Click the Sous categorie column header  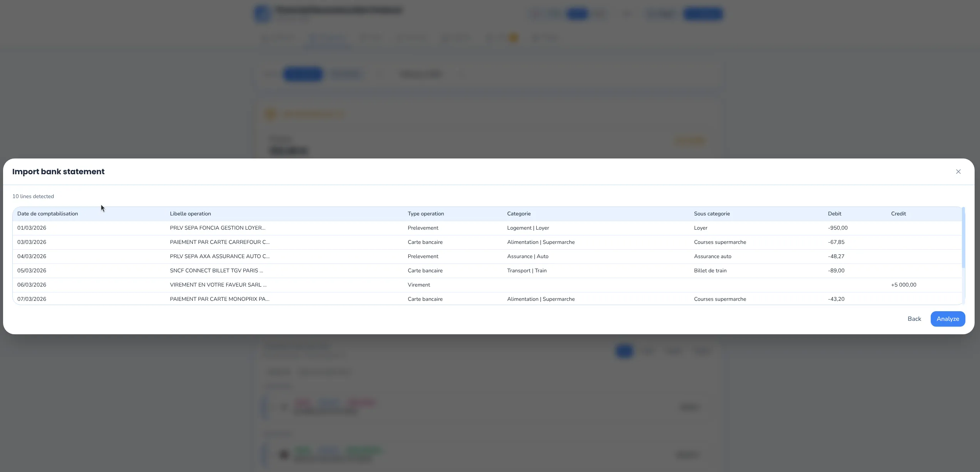tap(712, 213)
